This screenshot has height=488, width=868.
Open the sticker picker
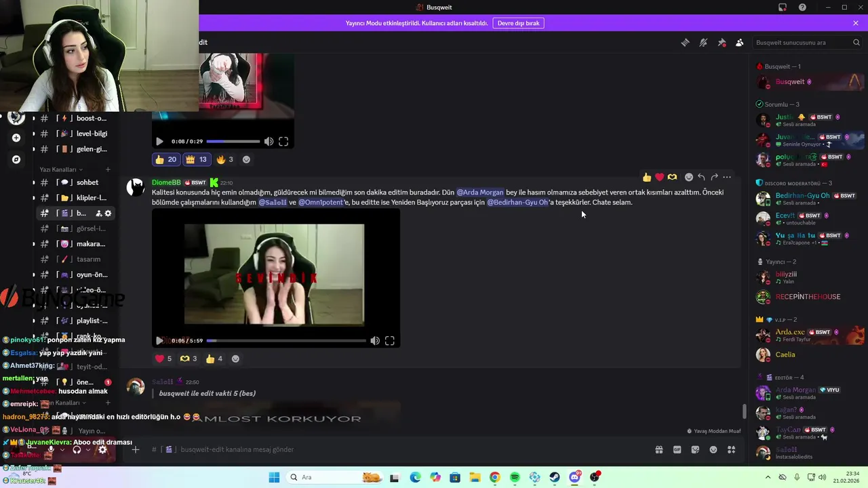pyautogui.click(x=695, y=449)
